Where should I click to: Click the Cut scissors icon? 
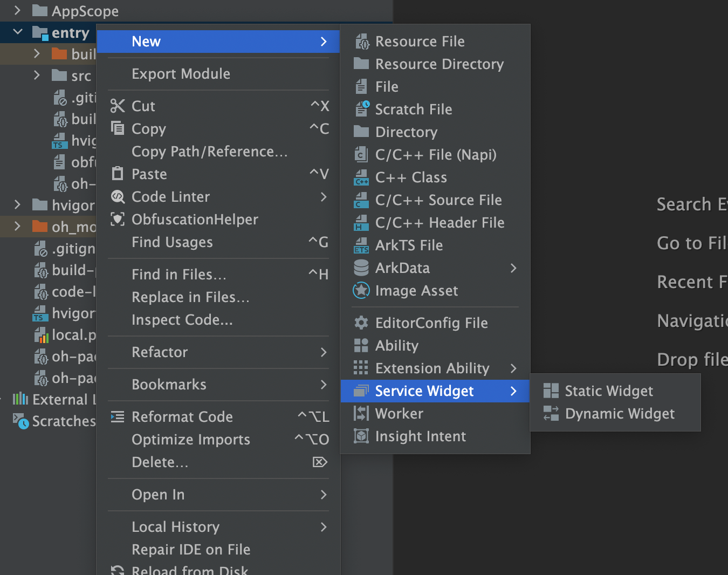click(x=117, y=106)
